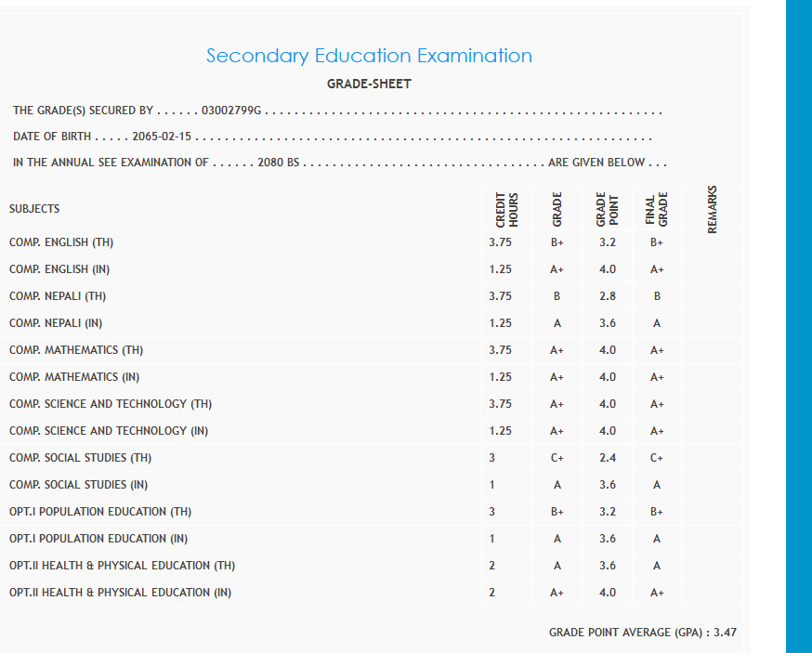The image size is (812, 653).
Task: Click the blue vertical sidebar strip
Action: pyautogui.click(x=798, y=325)
